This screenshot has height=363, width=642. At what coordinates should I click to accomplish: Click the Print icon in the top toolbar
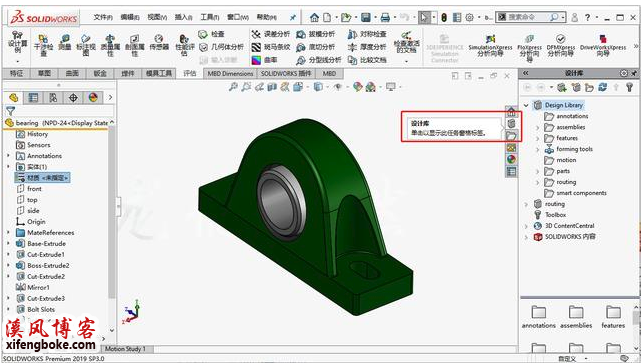(x=385, y=17)
